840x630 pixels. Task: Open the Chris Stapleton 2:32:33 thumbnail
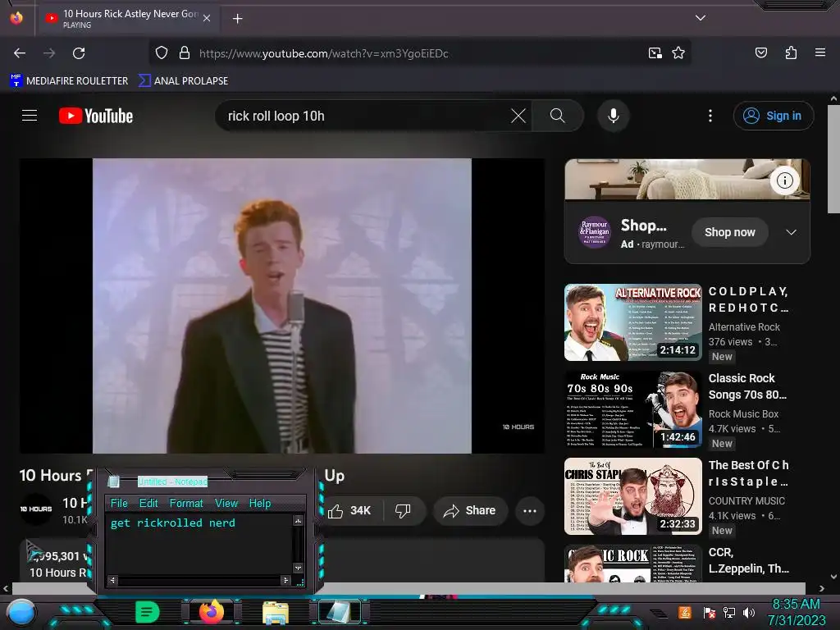632,495
